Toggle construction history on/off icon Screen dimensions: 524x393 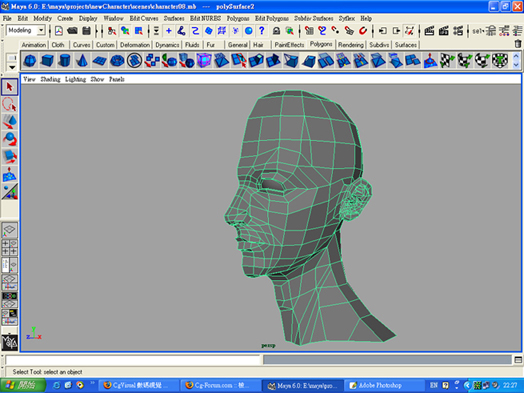coord(409,31)
